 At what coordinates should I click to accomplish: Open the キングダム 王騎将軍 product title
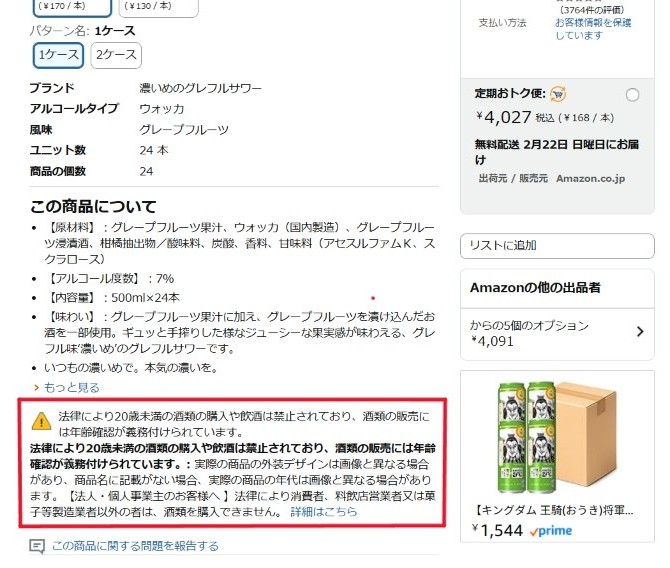(555, 510)
